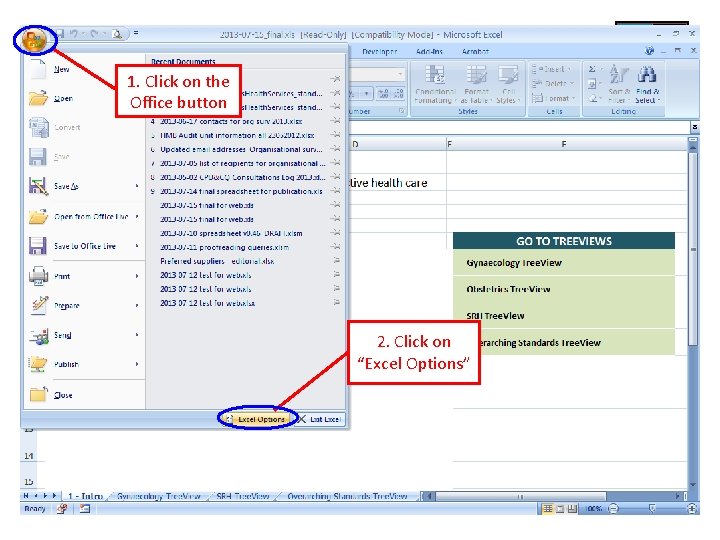The height and width of the screenshot is (540, 720).
Task: Click the zoom out minus button
Action: 613,508
